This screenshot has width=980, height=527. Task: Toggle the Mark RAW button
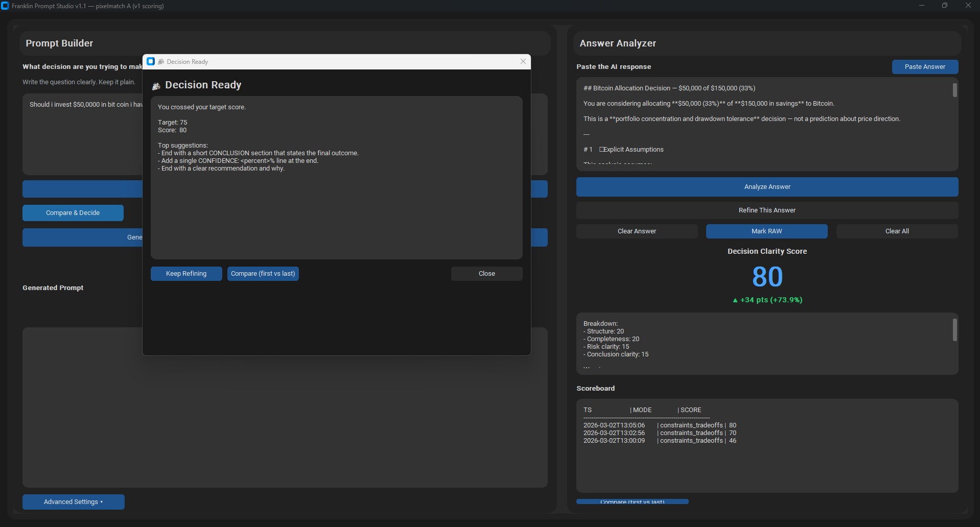[x=766, y=231]
